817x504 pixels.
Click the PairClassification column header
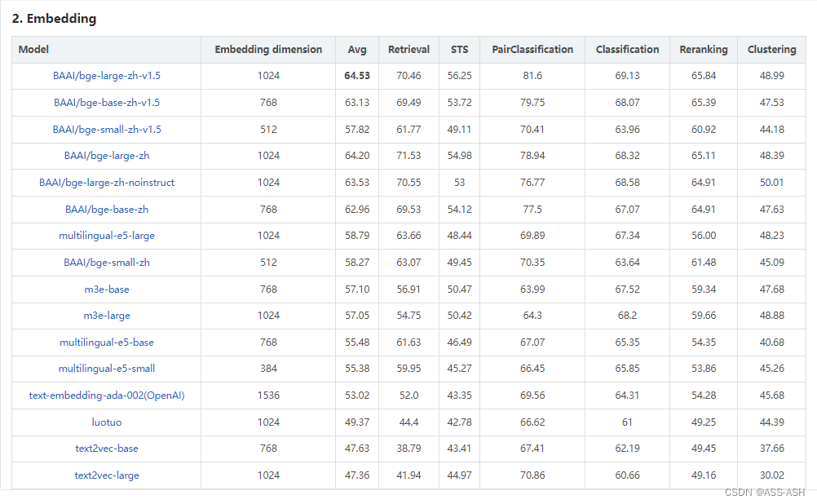click(532, 50)
